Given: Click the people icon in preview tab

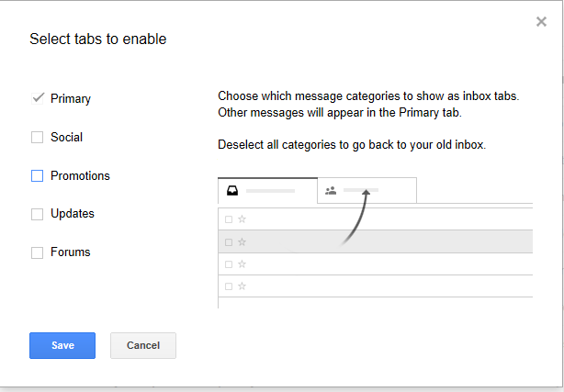Looking at the screenshot, I should tap(331, 191).
